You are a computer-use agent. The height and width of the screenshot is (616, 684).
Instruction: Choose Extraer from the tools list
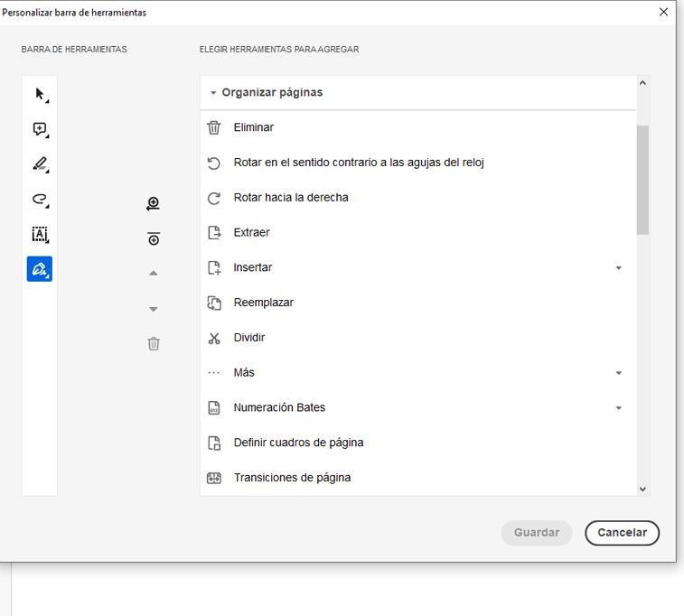pyautogui.click(x=251, y=232)
